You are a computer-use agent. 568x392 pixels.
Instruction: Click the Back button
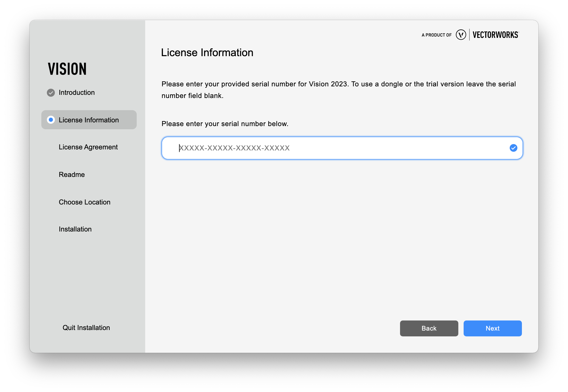429,328
